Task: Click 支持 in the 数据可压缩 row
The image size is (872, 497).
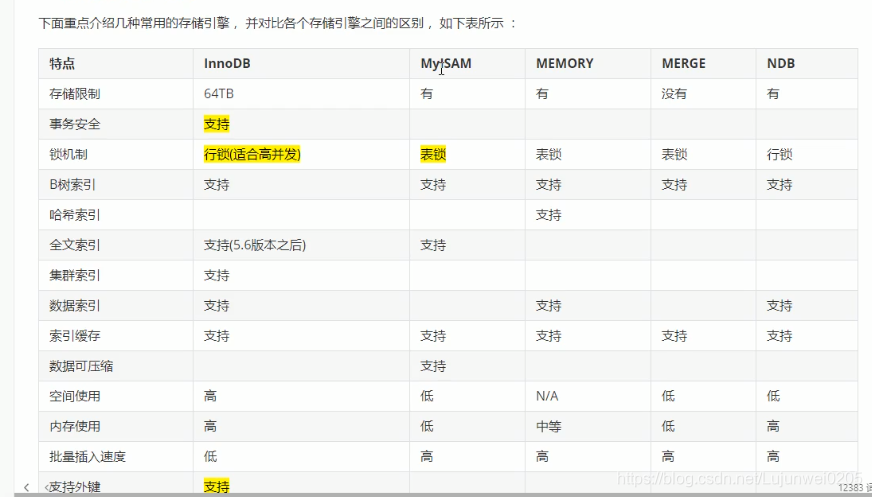Action: coord(433,366)
